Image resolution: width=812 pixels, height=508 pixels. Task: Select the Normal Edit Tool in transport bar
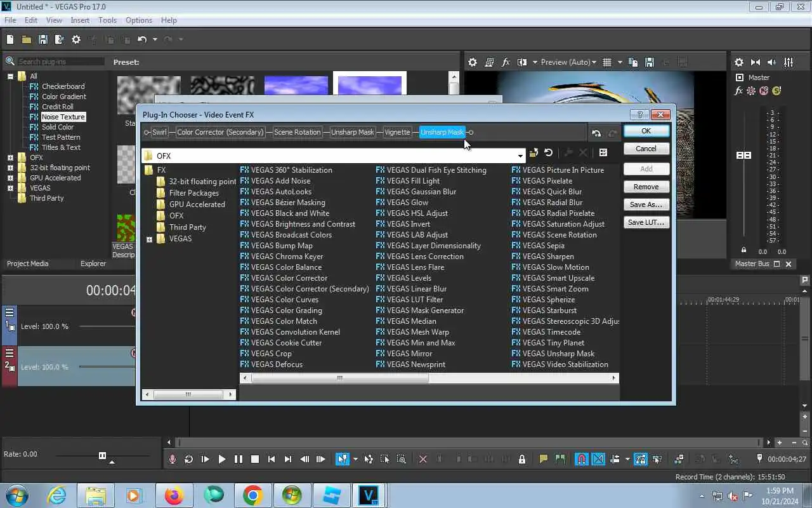pyautogui.click(x=343, y=459)
